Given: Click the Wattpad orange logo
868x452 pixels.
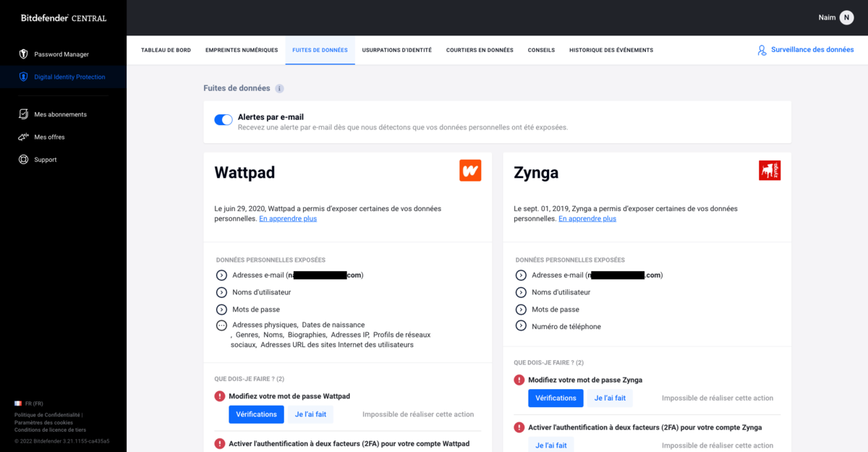Looking at the screenshot, I should (470, 171).
